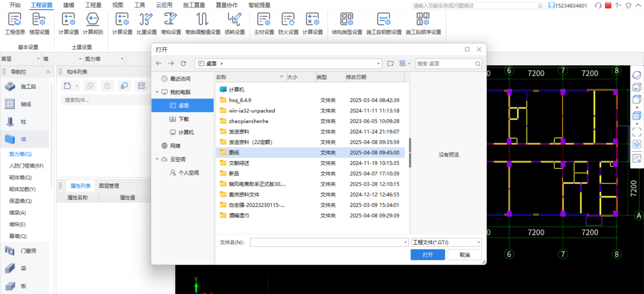Click the 3D view cube icon on right toolbar
Screen dimensions: 644x294
(x=637, y=87)
